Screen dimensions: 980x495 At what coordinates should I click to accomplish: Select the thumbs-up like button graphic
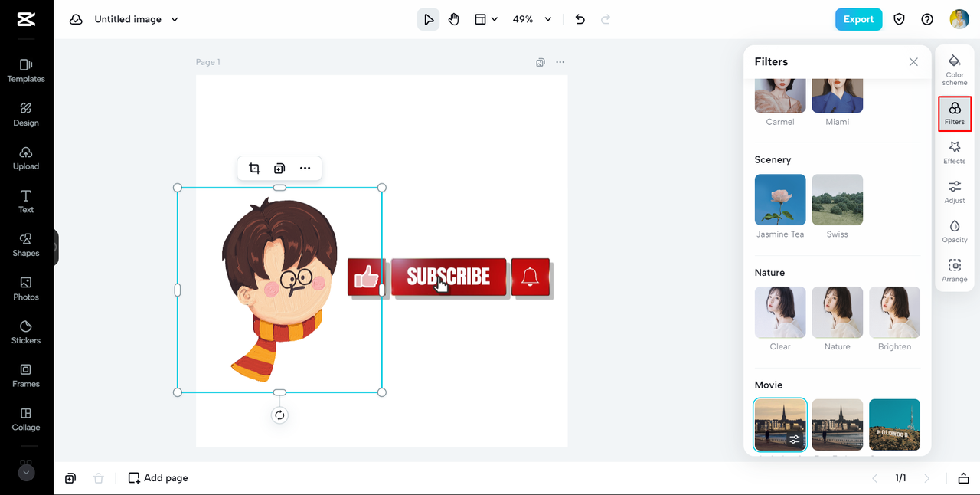(x=367, y=277)
